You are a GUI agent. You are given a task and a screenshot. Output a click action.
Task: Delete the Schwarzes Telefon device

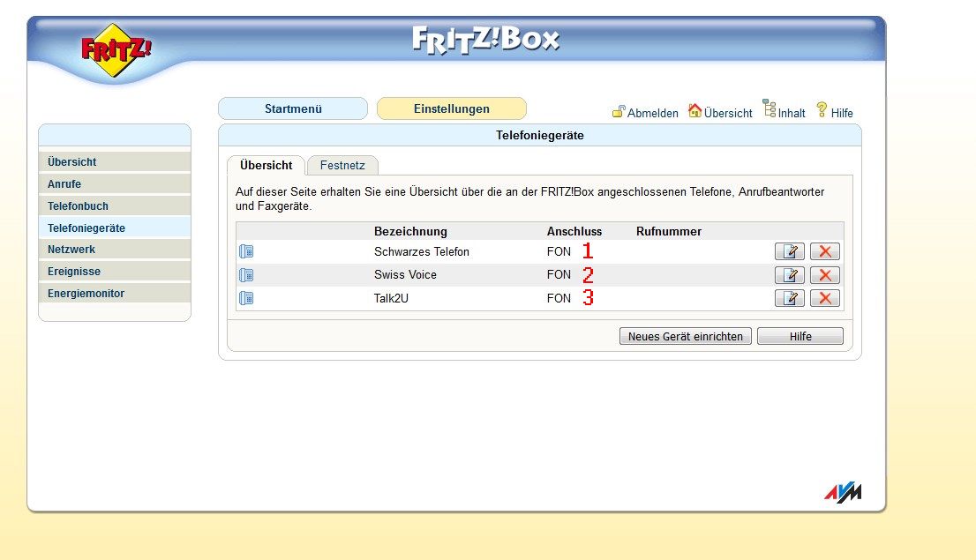[x=825, y=251]
